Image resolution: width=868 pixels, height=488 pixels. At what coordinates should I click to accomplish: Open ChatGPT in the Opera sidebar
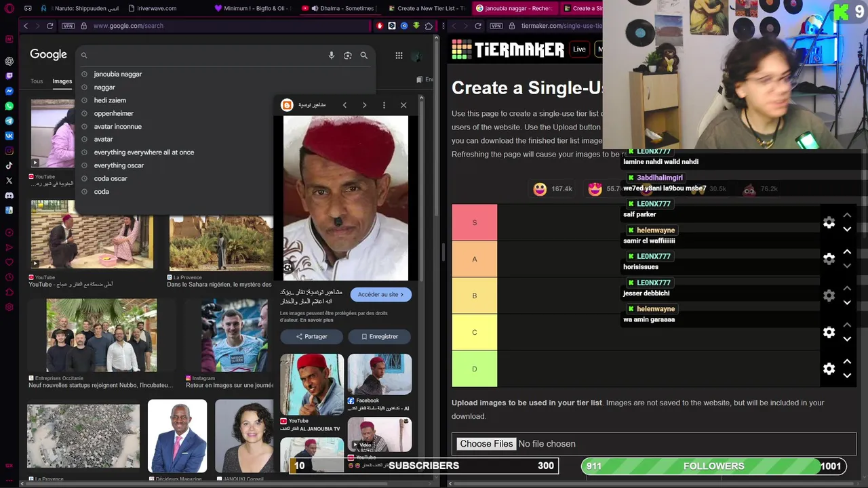pyautogui.click(x=9, y=61)
